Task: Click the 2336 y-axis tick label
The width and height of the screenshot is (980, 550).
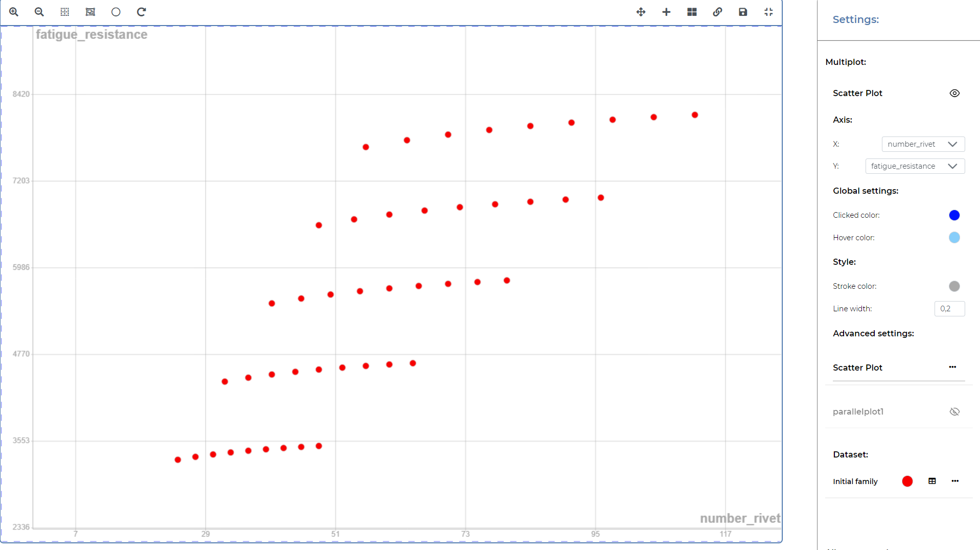Action: click(x=21, y=527)
